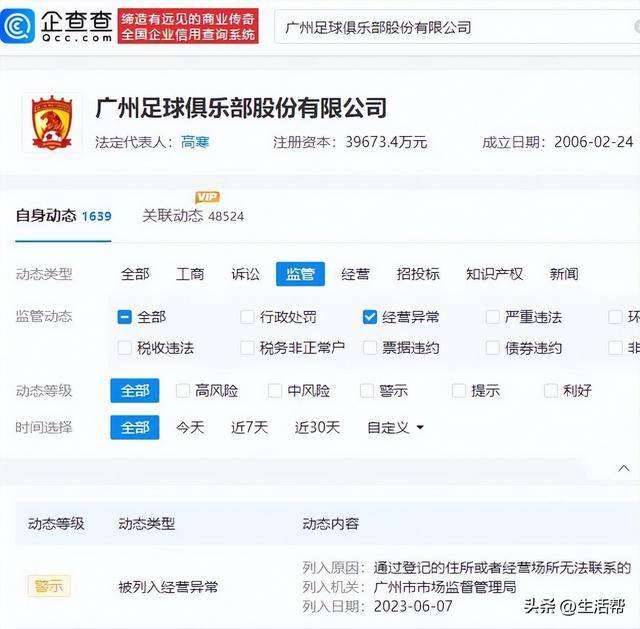Click the 动态内容 table column header
640x629 pixels.
[x=331, y=524]
